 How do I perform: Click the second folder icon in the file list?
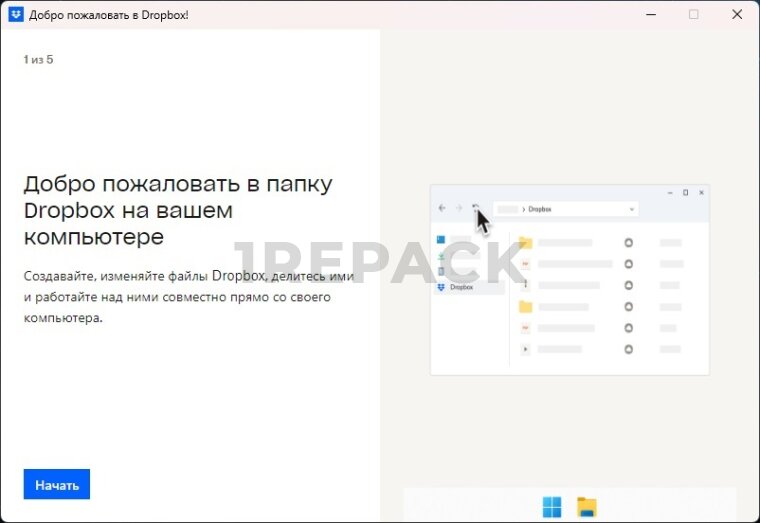(x=525, y=307)
